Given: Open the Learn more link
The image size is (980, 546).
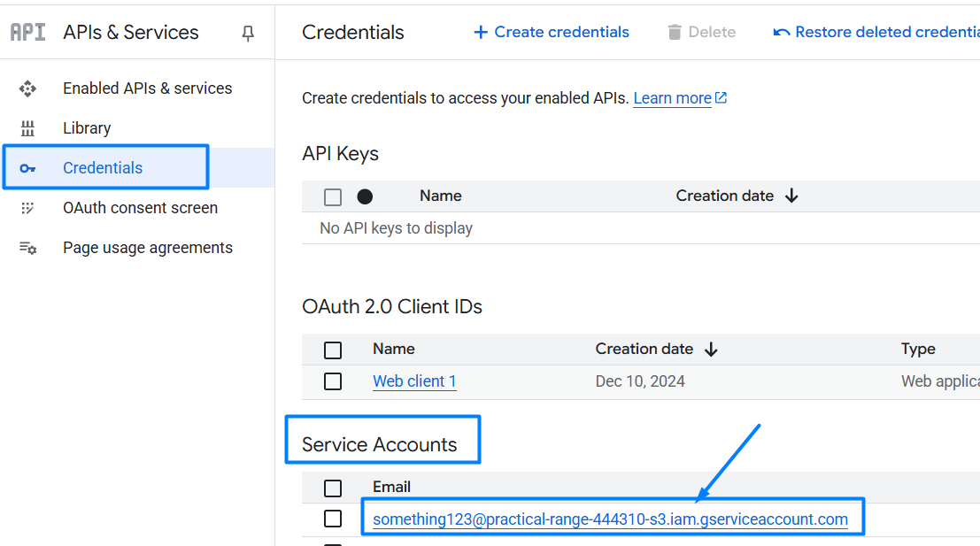Looking at the screenshot, I should pyautogui.click(x=673, y=98).
